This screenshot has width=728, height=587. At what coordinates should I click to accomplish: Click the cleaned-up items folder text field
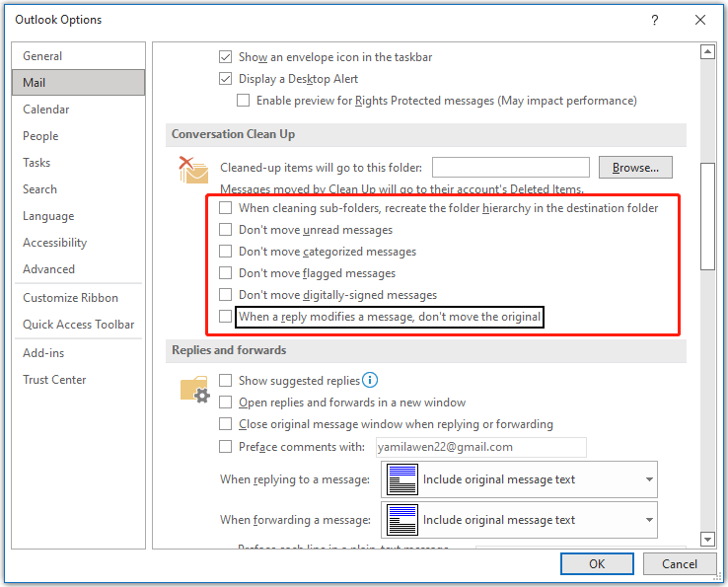tap(510, 168)
